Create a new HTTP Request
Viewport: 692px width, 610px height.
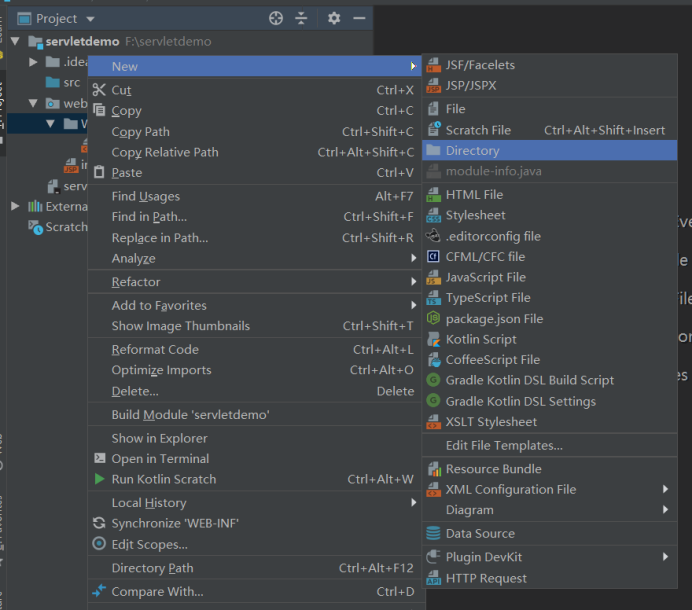click(549, 578)
